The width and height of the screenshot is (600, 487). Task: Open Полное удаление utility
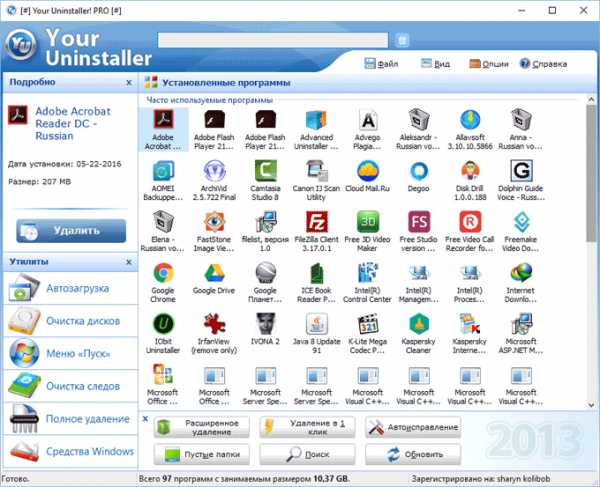pyautogui.click(x=70, y=419)
